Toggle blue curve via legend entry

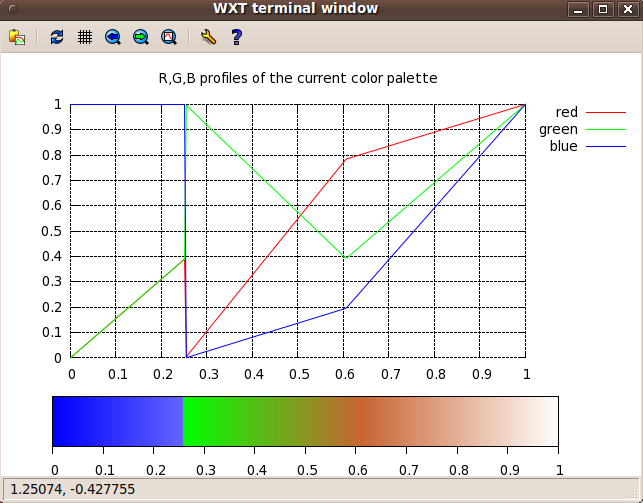(588, 146)
